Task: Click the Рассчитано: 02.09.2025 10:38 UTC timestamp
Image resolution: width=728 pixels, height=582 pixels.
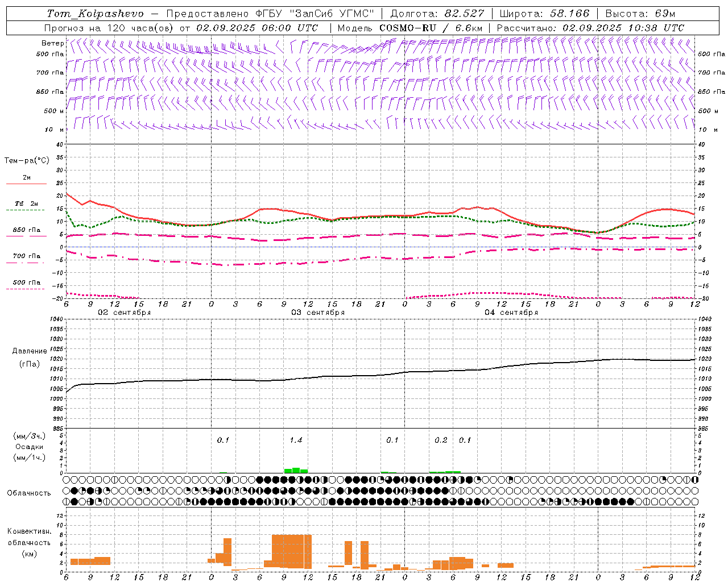Action: click(x=591, y=28)
